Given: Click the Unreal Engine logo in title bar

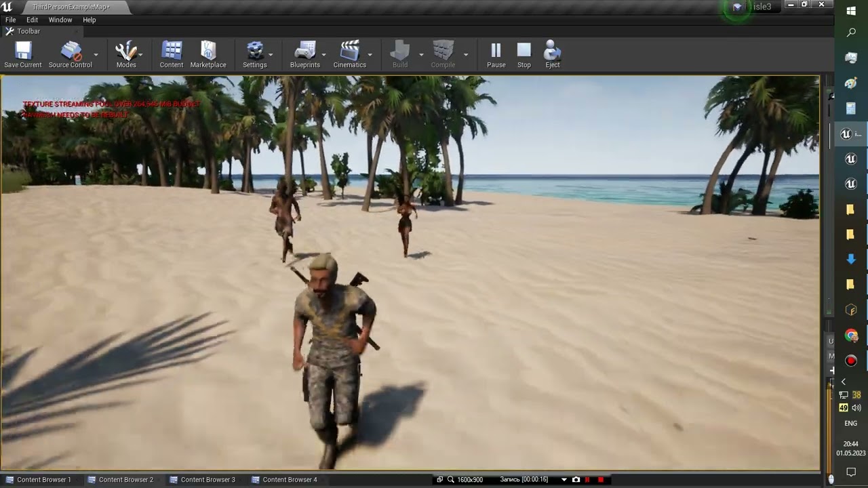Looking at the screenshot, I should [7, 7].
